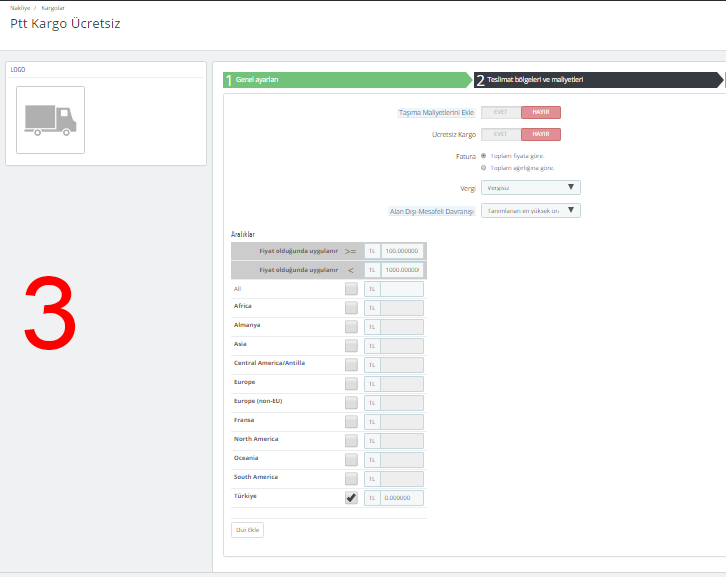Check the North America checkbox
The image size is (726, 577).
point(351,441)
